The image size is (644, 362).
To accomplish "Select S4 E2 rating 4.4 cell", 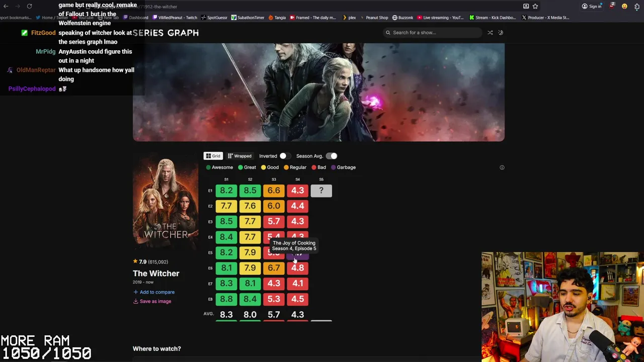I will click(297, 206).
